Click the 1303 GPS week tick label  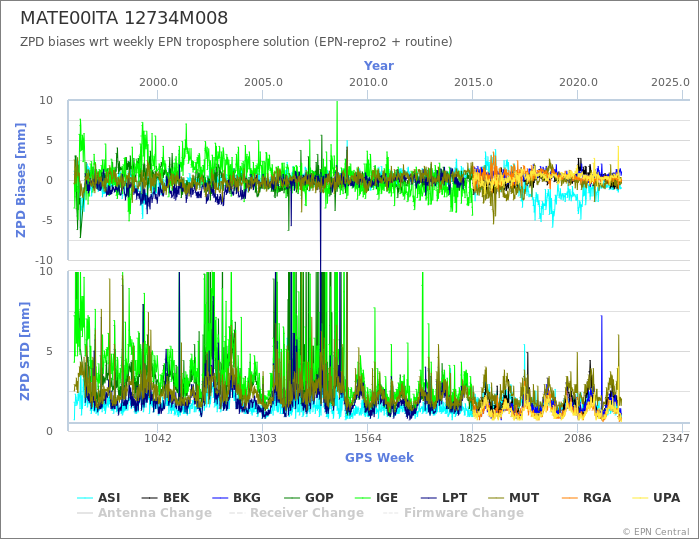click(262, 438)
